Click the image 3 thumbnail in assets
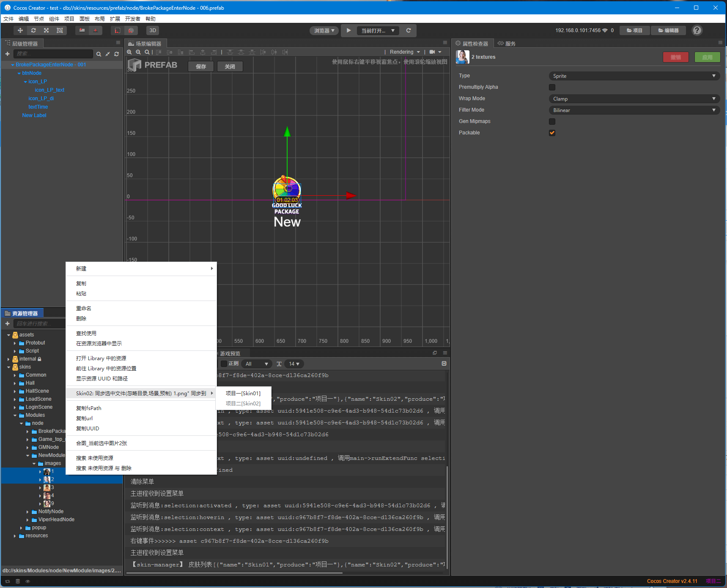 click(47, 487)
